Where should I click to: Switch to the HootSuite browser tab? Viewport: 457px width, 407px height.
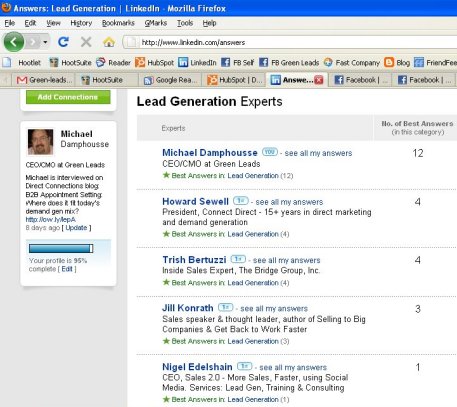pos(107,80)
